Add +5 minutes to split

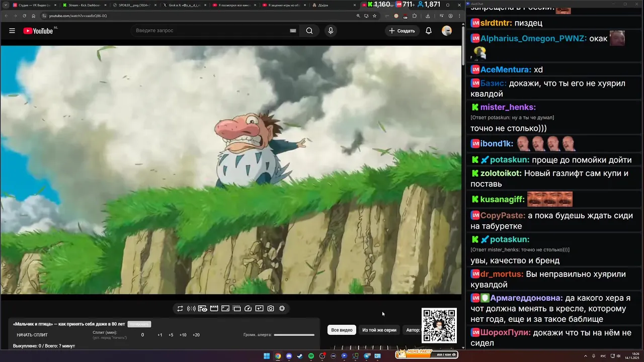[x=171, y=335]
